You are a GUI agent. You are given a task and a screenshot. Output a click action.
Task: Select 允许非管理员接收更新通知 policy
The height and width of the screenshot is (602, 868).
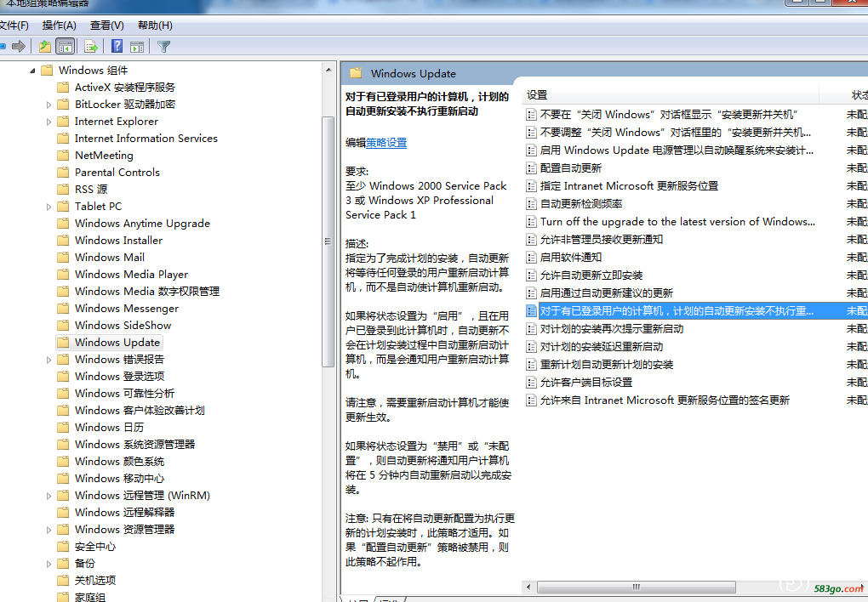pos(601,240)
